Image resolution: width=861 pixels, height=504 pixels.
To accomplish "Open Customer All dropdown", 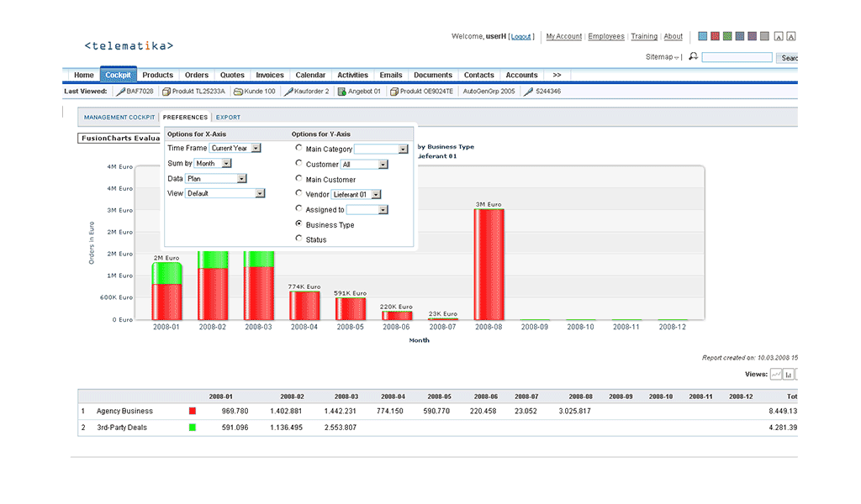I will click(364, 165).
